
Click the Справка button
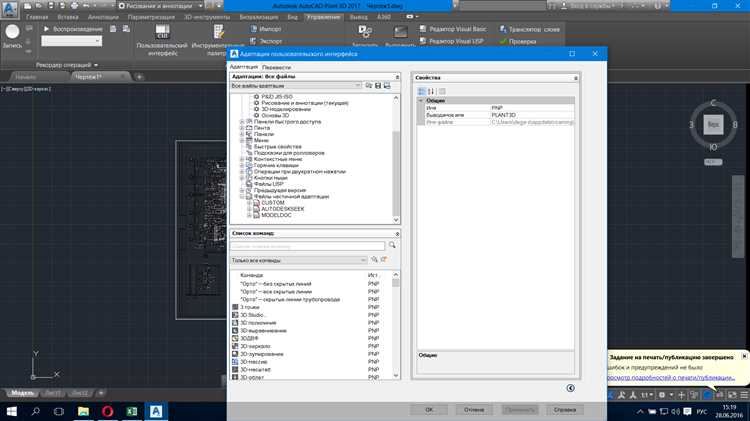(x=564, y=410)
